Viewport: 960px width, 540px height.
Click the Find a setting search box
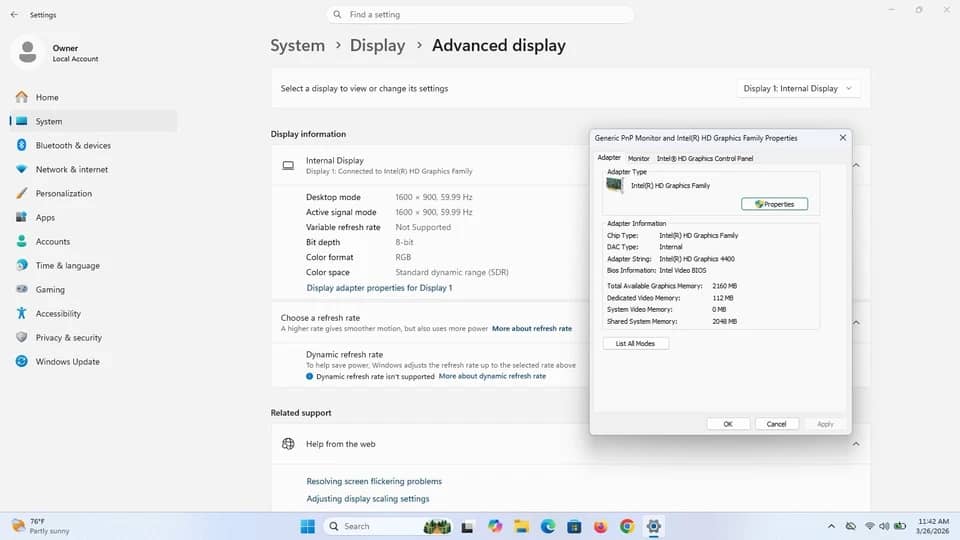tap(480, 14)
